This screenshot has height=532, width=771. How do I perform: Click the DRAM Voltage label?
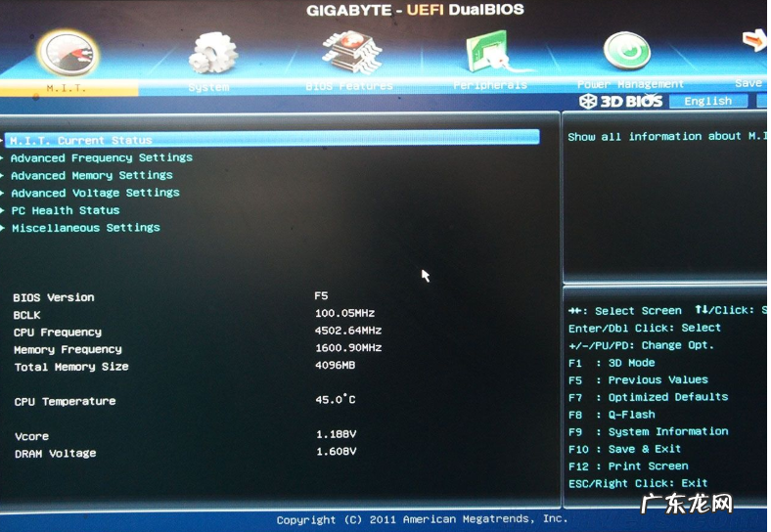56,454
